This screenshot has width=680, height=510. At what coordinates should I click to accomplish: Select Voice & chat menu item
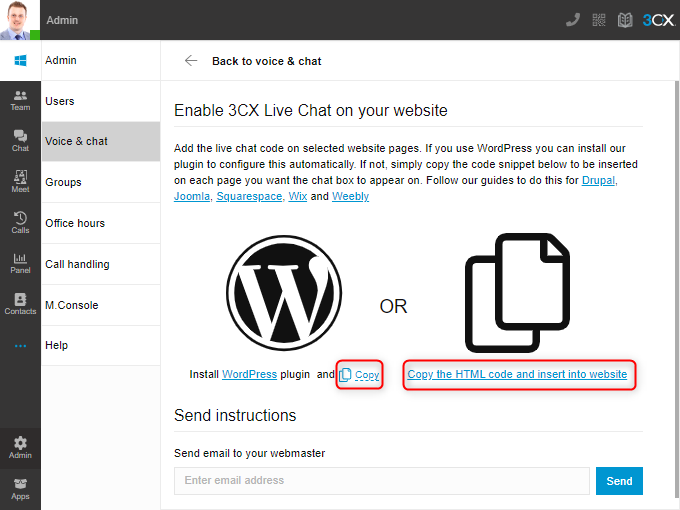[x=101, y=141]
